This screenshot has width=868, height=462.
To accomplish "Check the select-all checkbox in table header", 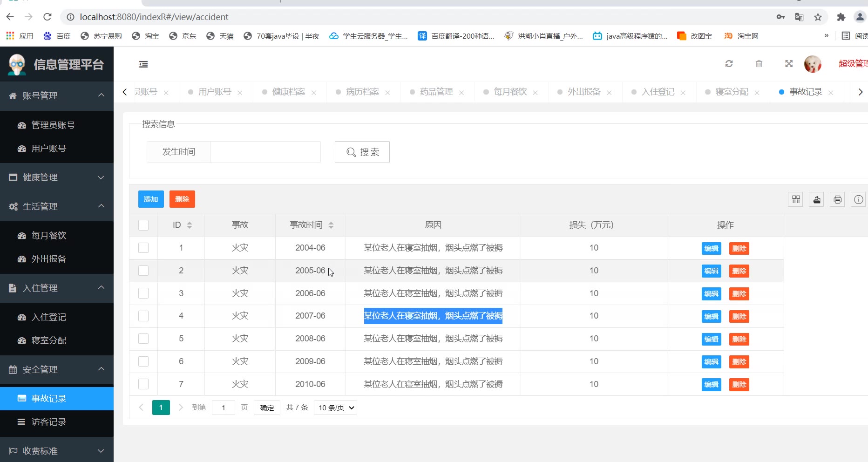I will tap(143, 225).
